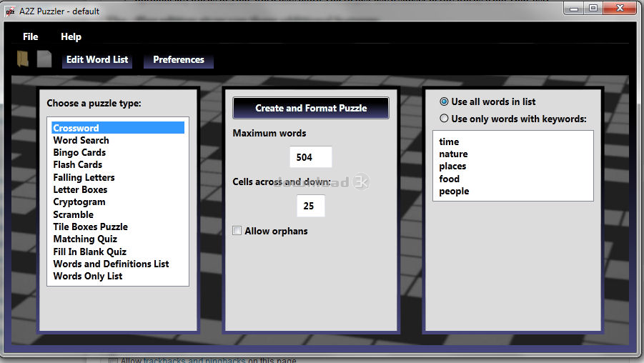Enable the Allow orphans checkbox
Screen dimensions: 644x363
point(237,230)
